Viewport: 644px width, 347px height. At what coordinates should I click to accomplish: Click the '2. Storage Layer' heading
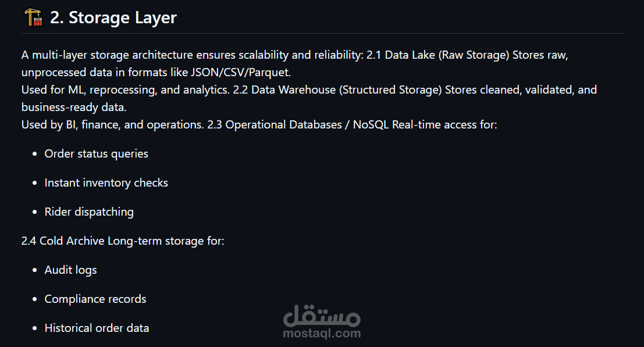(113, 17)
